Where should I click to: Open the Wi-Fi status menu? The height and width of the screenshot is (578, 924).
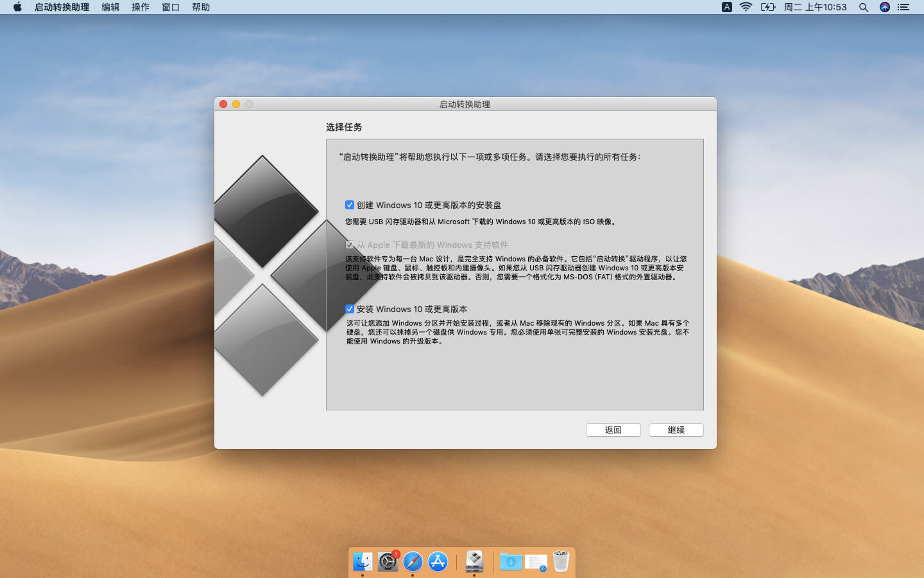click(x=746, y=7)
